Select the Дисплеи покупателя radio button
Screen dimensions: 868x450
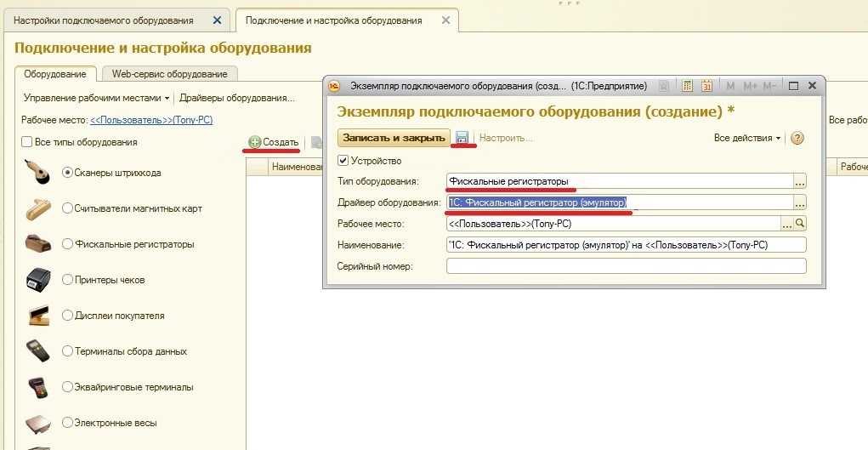coord(68,316)
